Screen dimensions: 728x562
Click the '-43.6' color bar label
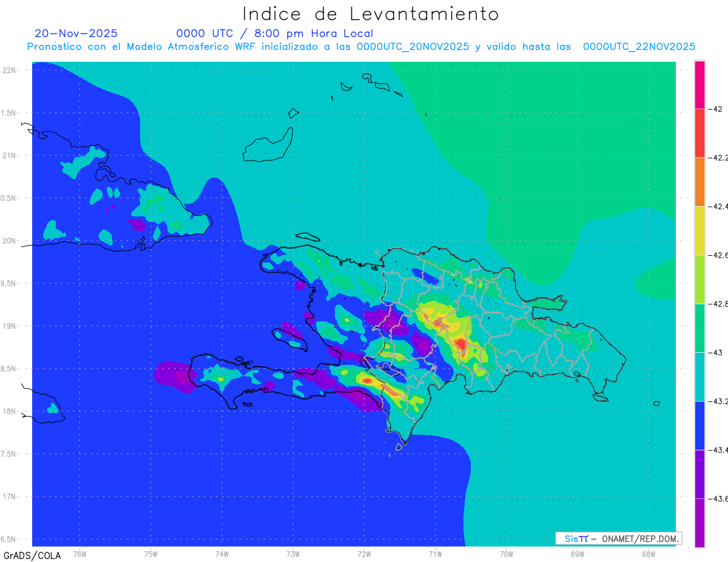click(719, 498)
